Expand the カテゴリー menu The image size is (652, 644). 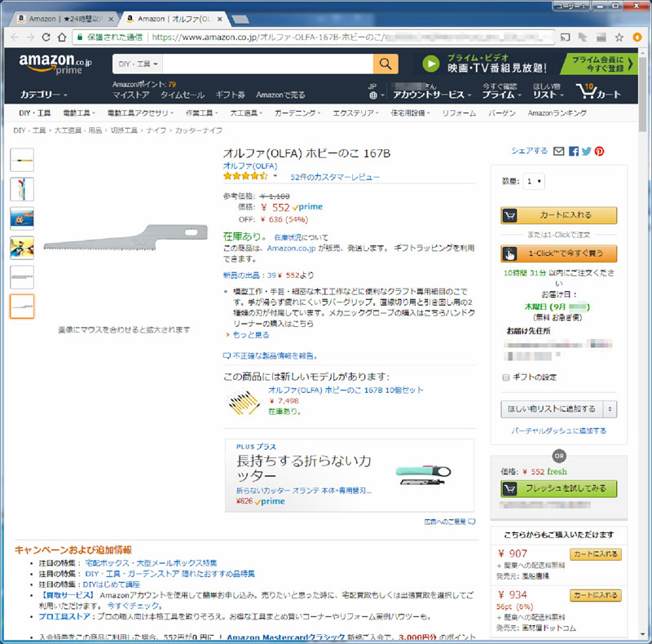point(44,95)
